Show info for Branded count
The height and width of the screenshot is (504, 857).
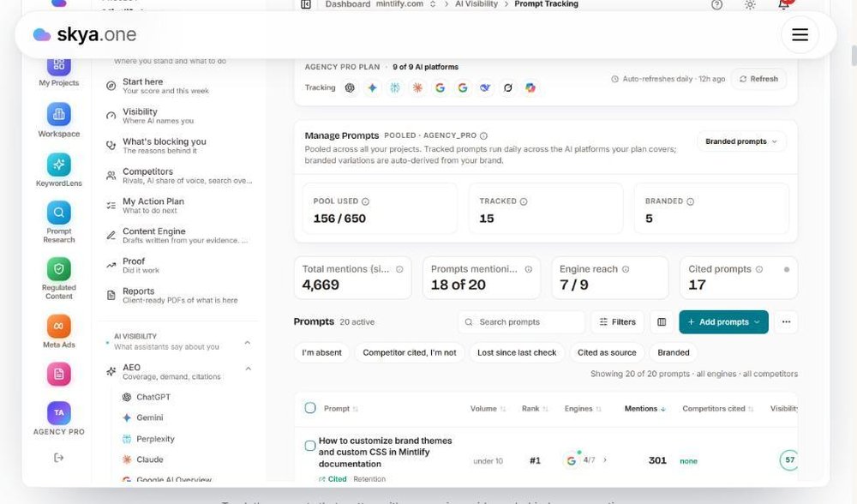[x=690, y=201]
